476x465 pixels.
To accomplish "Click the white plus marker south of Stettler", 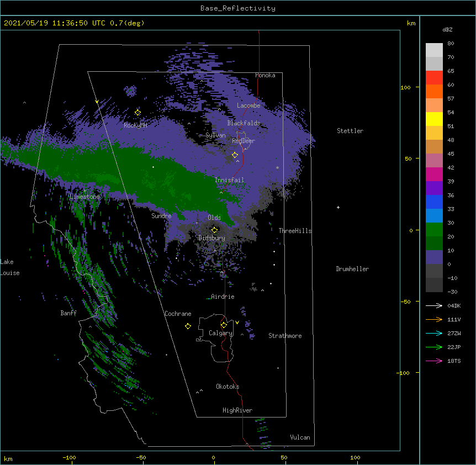I will pyautogui.click(x=338, y=207).
